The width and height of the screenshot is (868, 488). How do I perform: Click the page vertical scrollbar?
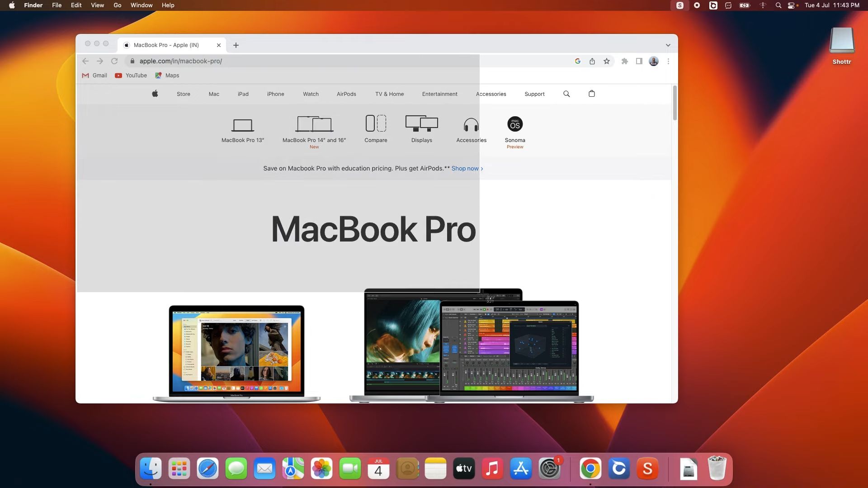[675, 103]
